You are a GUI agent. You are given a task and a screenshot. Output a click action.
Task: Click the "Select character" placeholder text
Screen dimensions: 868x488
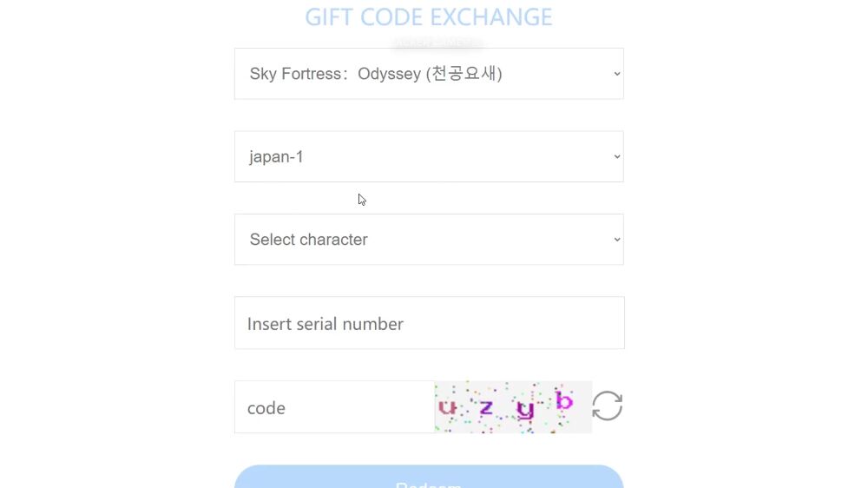coord(308,240)
